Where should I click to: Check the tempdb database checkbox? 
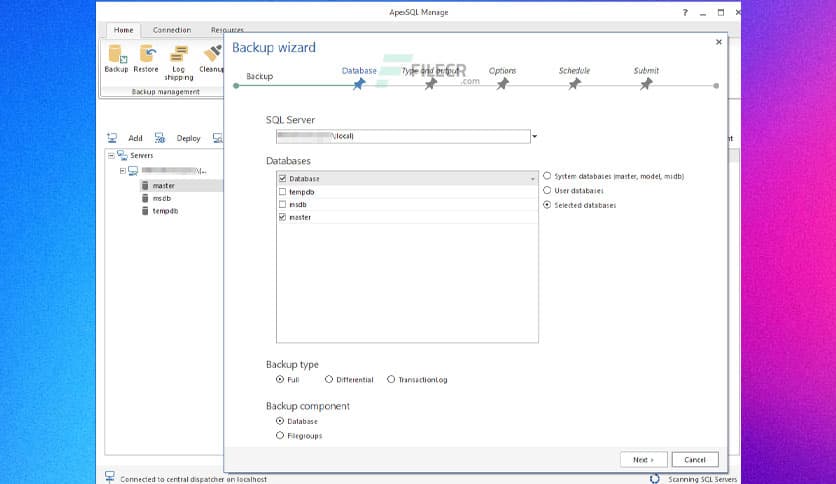[x=283, y=191]
